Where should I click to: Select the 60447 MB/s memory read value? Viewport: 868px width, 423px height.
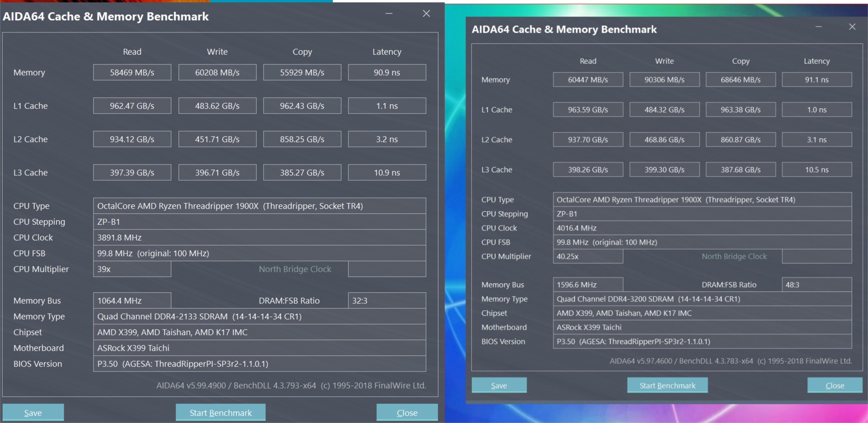(588, 79)
